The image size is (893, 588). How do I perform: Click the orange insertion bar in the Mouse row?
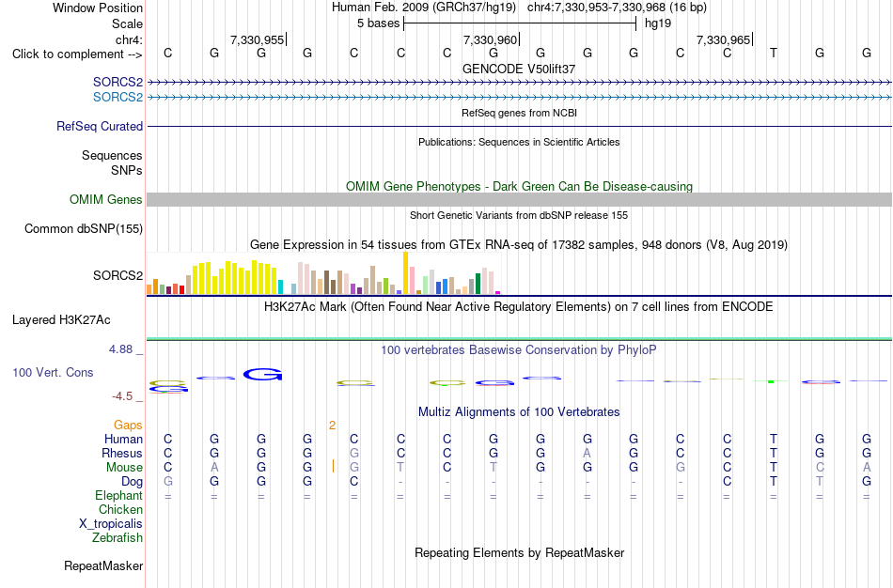pyautogui.click(x=333, y=467)
